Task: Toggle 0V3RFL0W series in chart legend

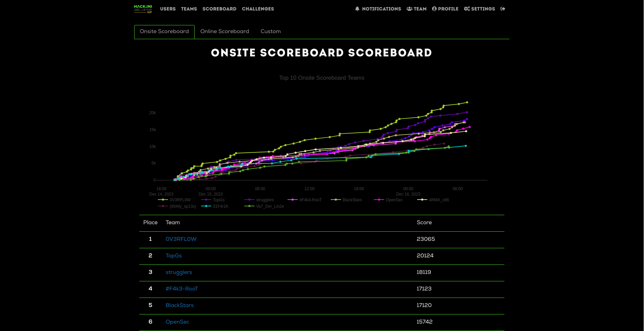Action: click(x=174, y=200)
